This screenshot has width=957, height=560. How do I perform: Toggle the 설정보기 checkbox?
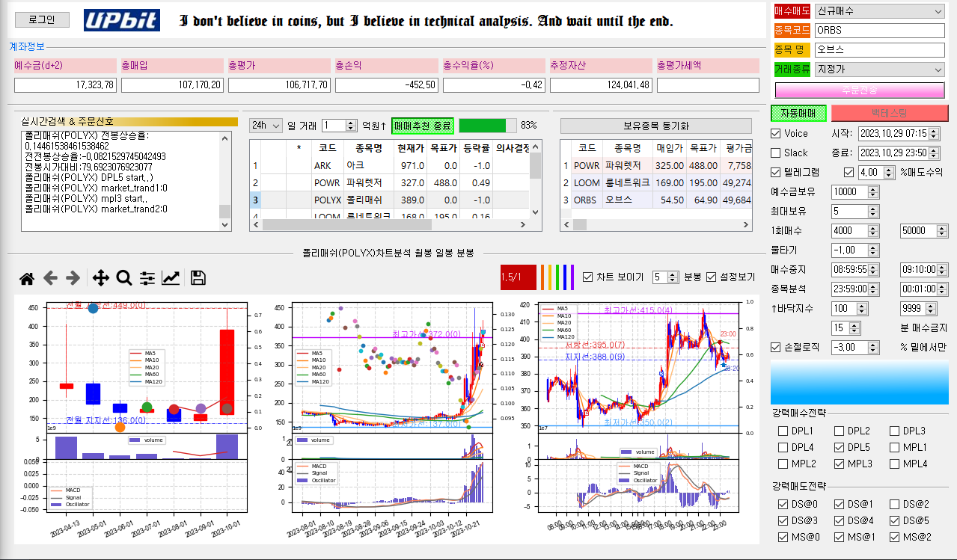(x=712, y=277)
